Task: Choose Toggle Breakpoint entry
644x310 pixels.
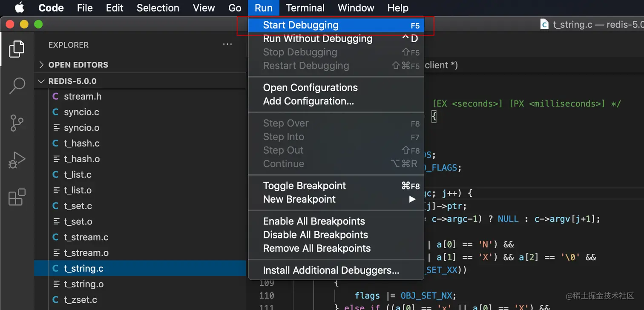Action: 336,186
